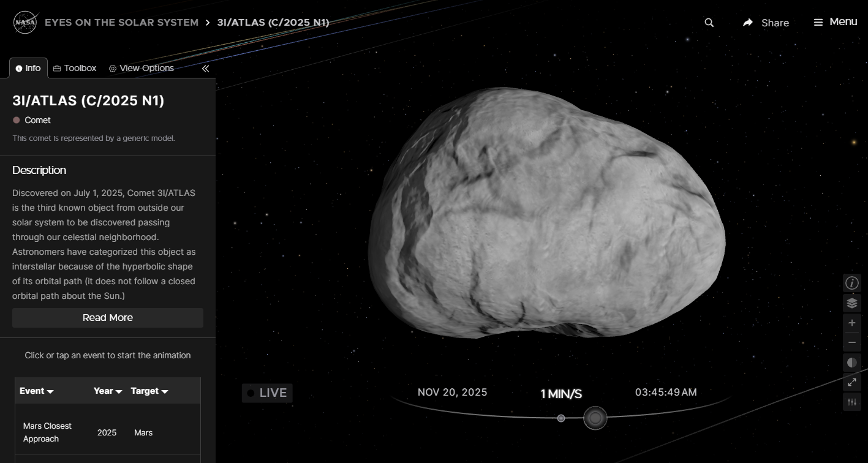Click the 3I/ATLAS (C/2025 N1) panel title
This screenshot has width=868, height=463.
(88, 100)
